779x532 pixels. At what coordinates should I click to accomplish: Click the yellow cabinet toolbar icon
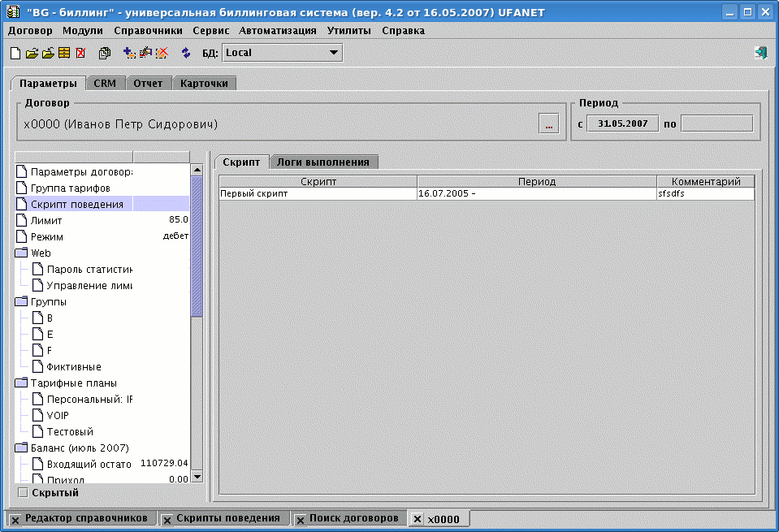(x=63, y=53)
